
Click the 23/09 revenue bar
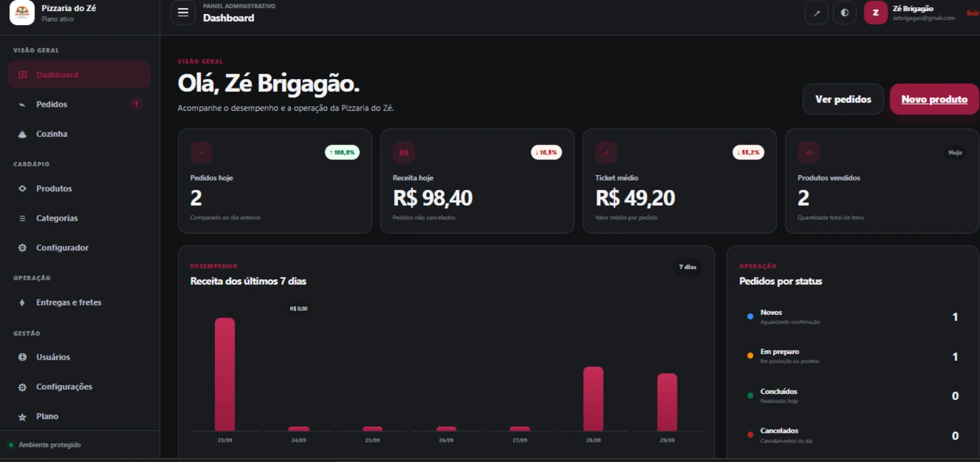[225, 374]
